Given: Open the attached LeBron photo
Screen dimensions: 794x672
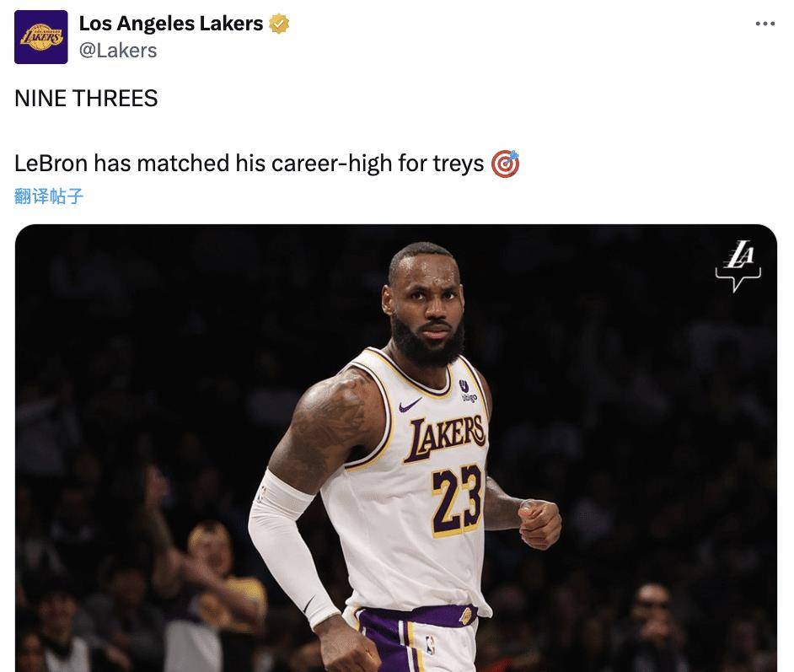Looking at the screenshot, I should [396, 449].
